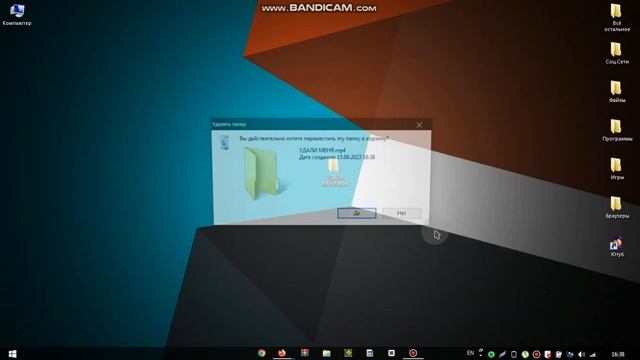Launch Chrome from the taskbar
Screen dimensions: 640x360
coord(262,353)
